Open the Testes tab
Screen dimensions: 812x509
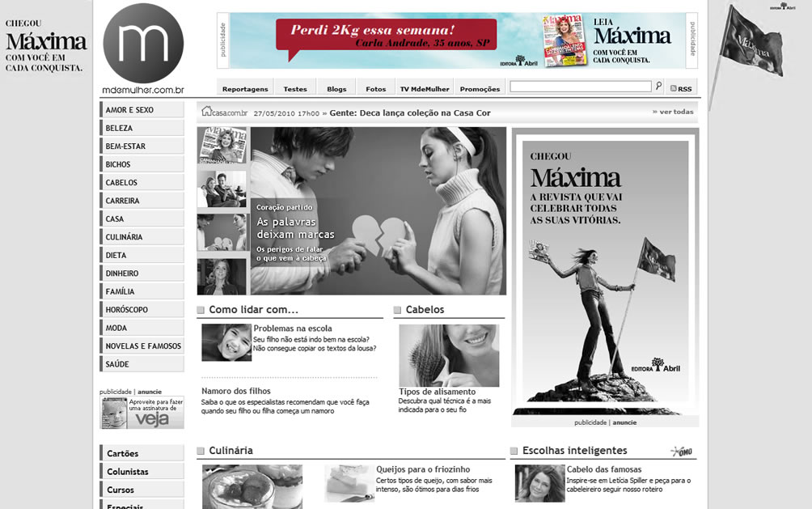(x=295, y=87)
